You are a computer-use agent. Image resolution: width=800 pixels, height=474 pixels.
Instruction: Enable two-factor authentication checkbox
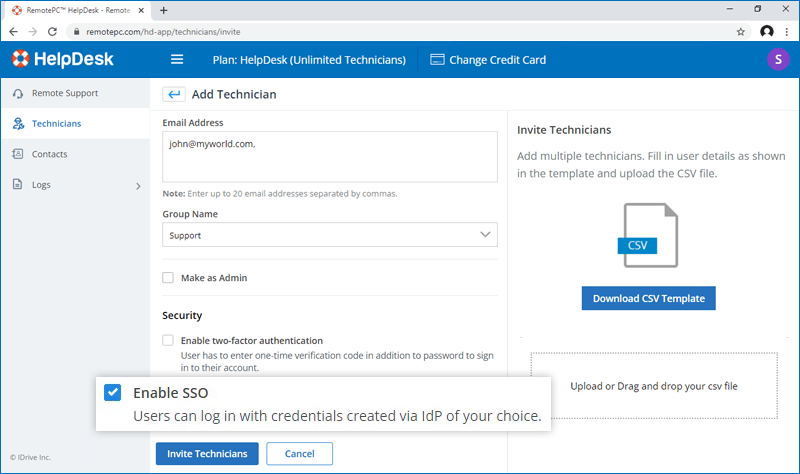(168, 341)
